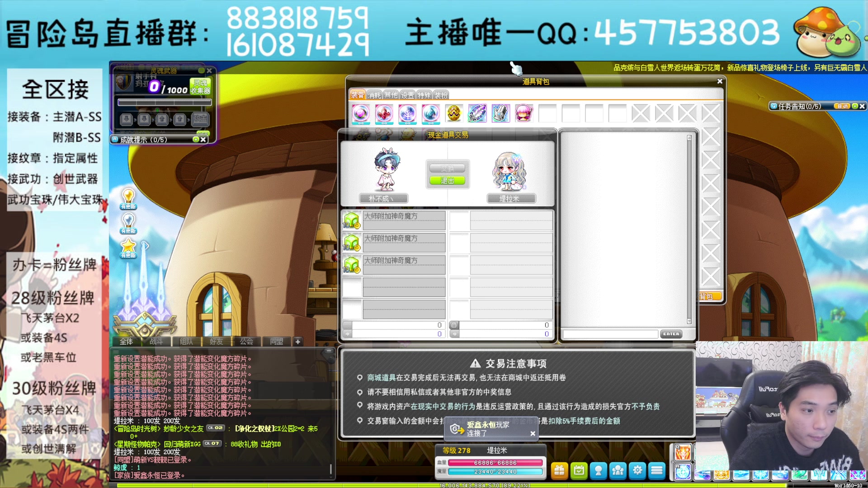
Task: Click the soul gauge progress bar
Action: [165, 103]
